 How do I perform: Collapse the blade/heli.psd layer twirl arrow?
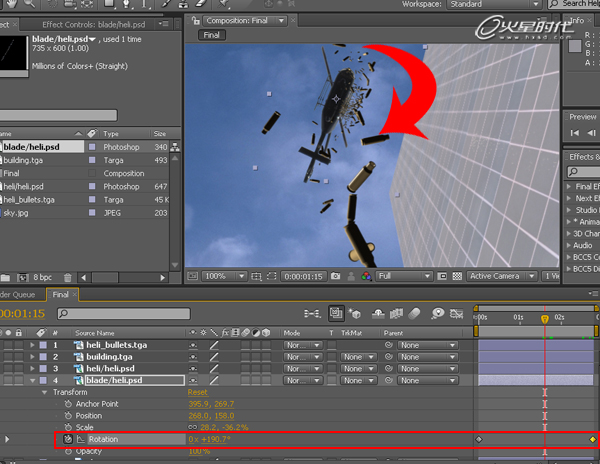pos(32,381)
